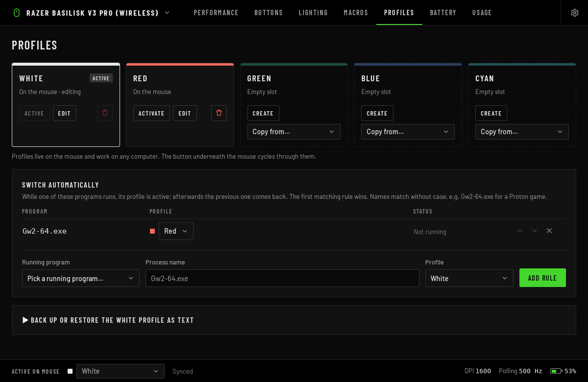Click the Gw2-64.exe program entry
The image size is (588, 382).
click(45, 231)
